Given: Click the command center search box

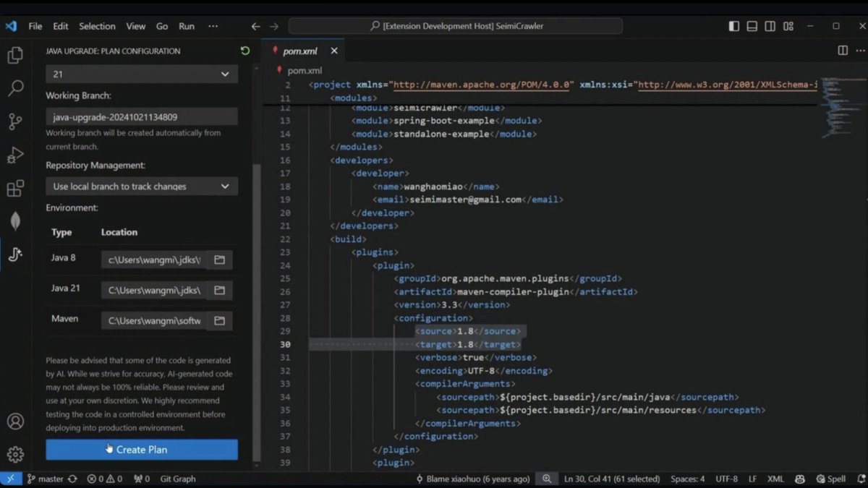Looking at the screenshot, I should tap(456, 26).
